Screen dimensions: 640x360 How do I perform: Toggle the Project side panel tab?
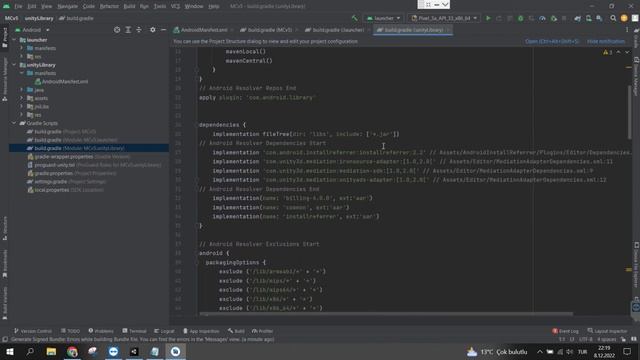coord(4,38)
